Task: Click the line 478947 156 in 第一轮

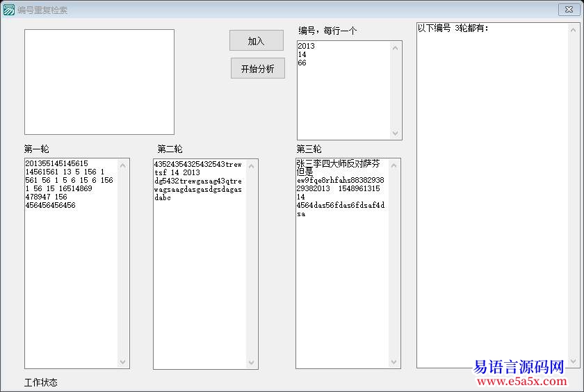Action: coord(46,197)
